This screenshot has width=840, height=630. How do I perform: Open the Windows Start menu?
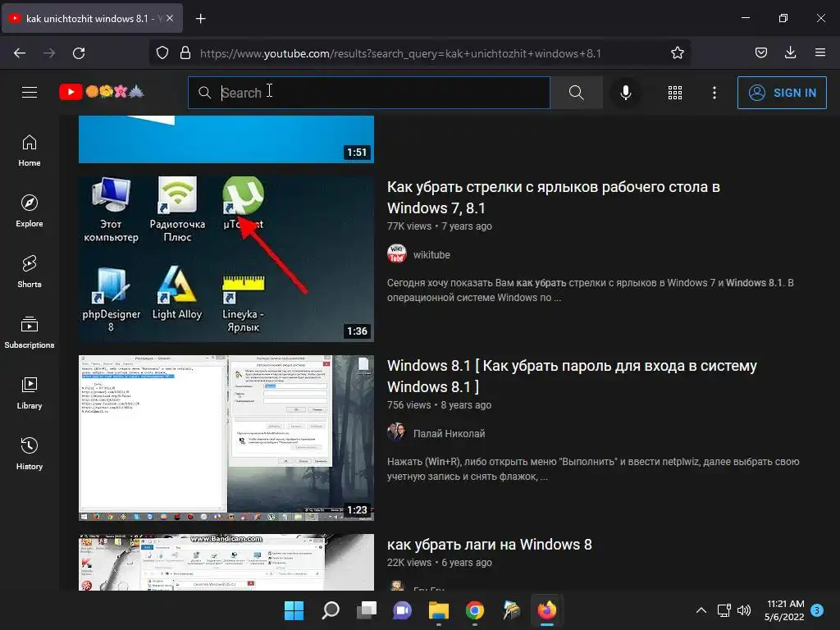click(x=294, y=610)
